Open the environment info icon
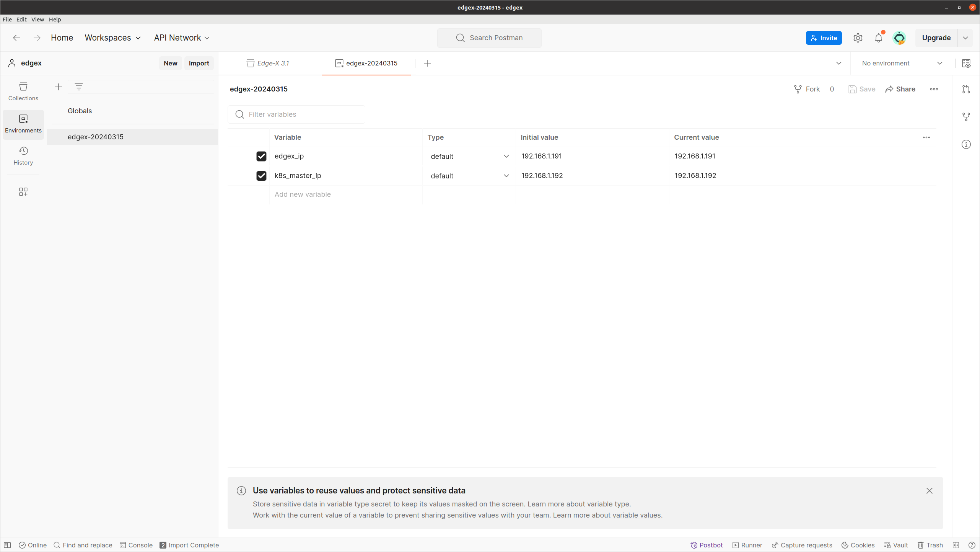 click(x=966, y=144)
